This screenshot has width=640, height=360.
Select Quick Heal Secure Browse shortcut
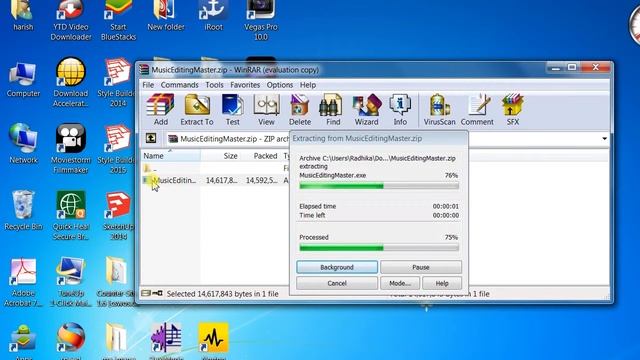(x=71, y=215)
